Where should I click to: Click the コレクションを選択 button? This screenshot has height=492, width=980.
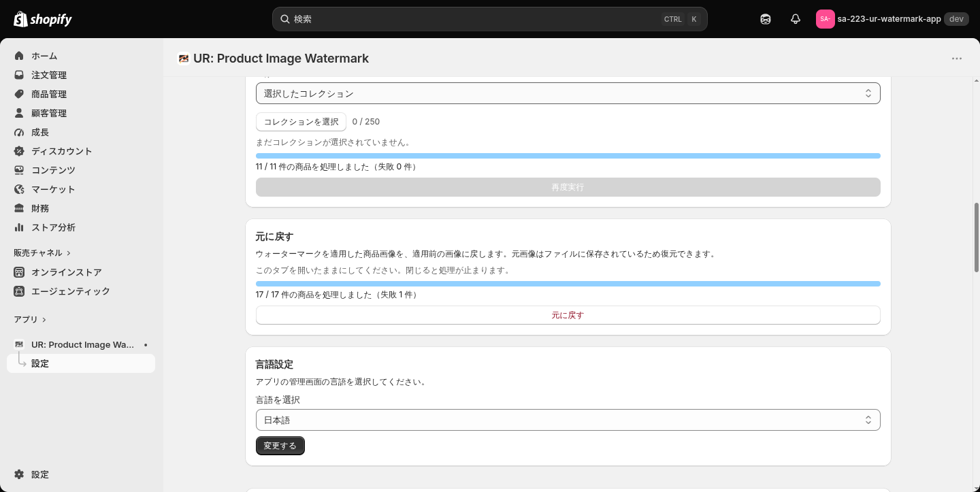coord(301,122)
